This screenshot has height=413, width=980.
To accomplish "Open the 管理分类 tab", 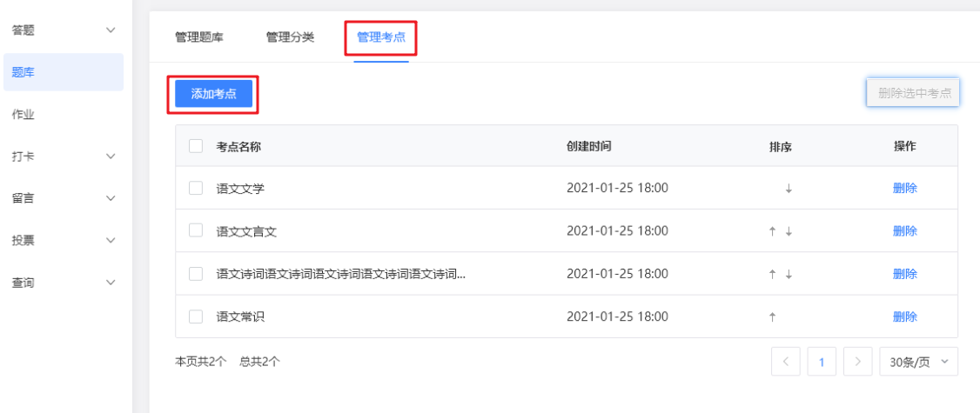I will pos(290,37).
